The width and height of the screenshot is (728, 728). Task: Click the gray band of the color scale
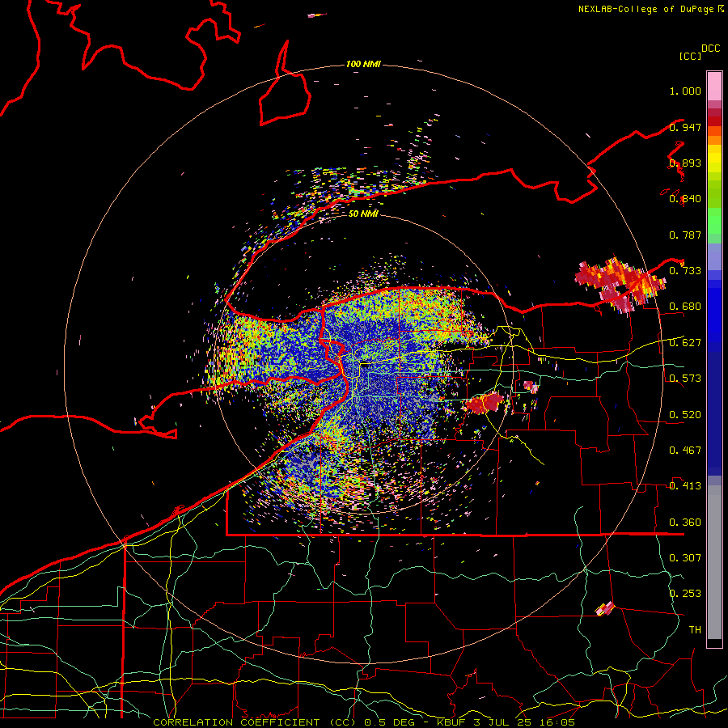714,562
